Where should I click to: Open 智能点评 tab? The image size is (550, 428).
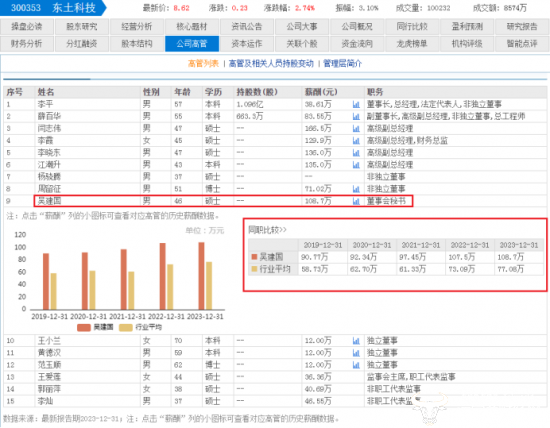point(522,44)
